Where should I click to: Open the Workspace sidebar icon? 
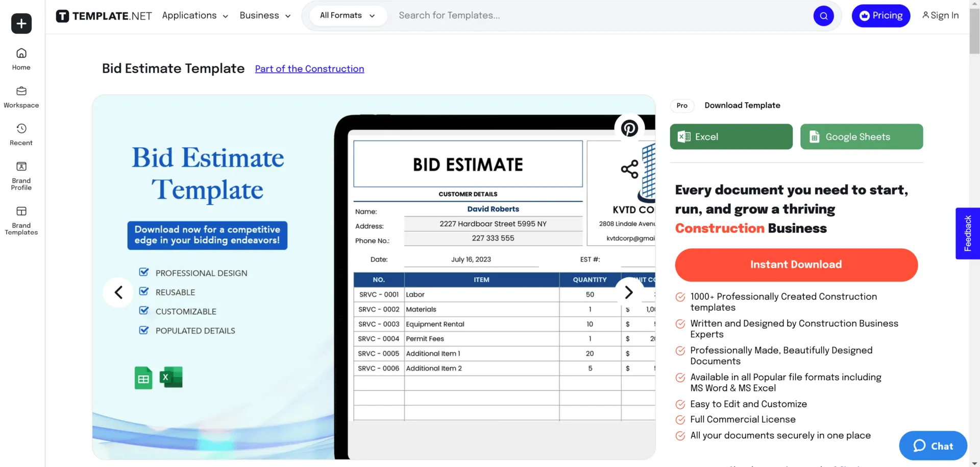[x=21, y=97]
